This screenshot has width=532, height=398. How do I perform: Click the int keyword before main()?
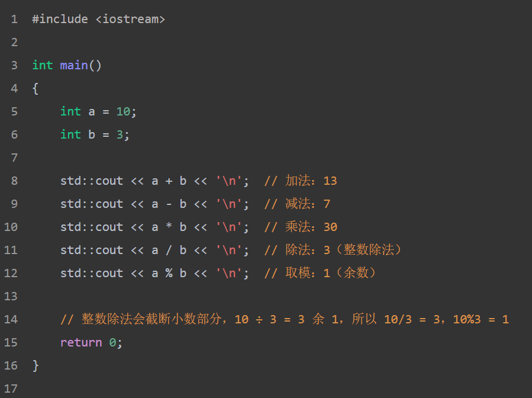43,65
